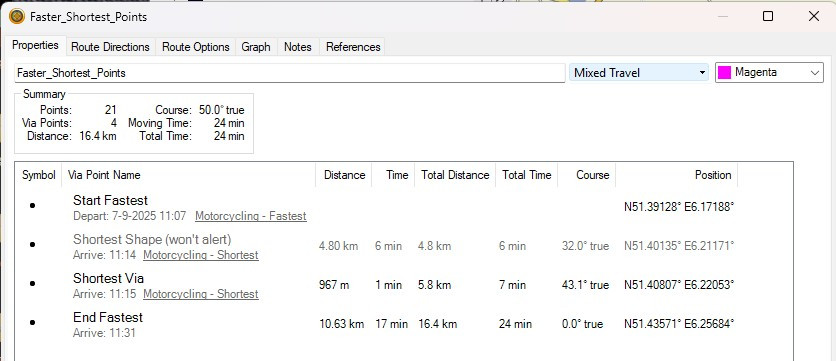Select the Shortest Shape waypoint dot symbol
836x361 pixels.
tap(33, 244)
